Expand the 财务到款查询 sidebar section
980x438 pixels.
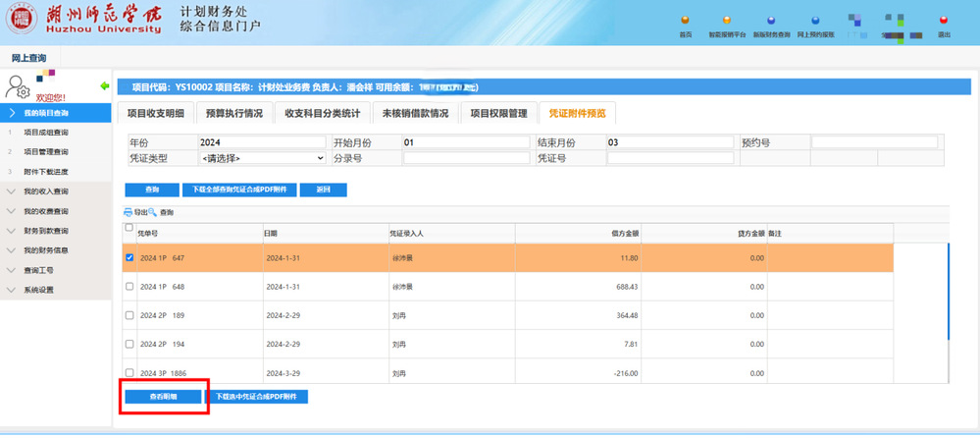[56, 231]
